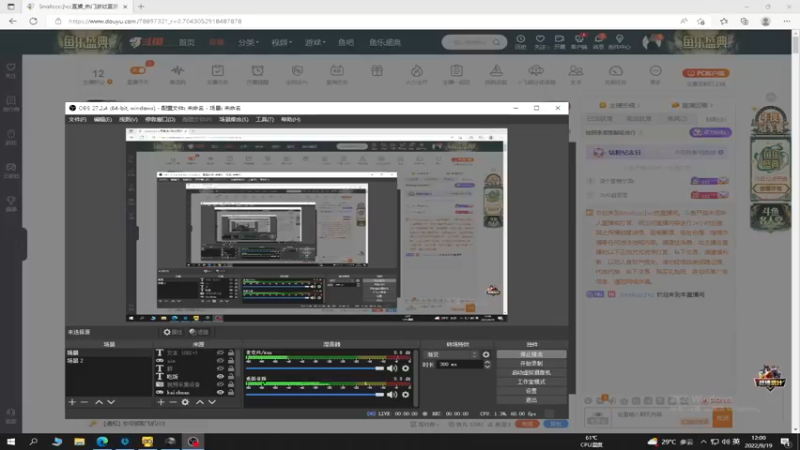
Task: Click the orange PC客户端 button on Douyu
Action: pos(706,73)
